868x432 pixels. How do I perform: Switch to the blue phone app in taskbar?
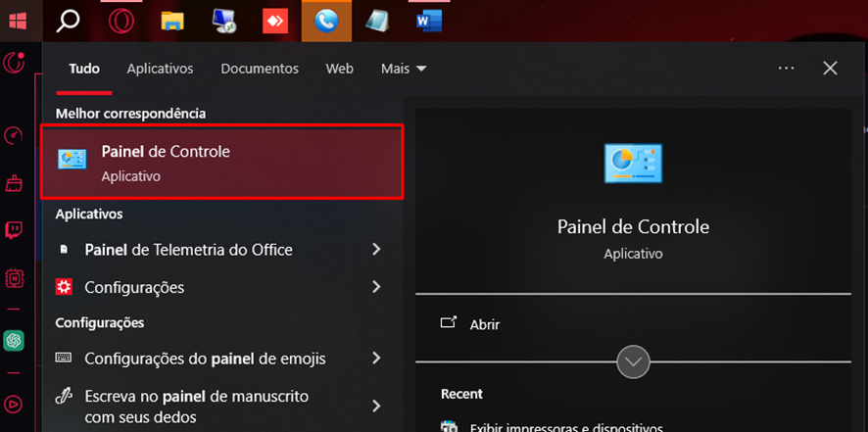point(326,22)
